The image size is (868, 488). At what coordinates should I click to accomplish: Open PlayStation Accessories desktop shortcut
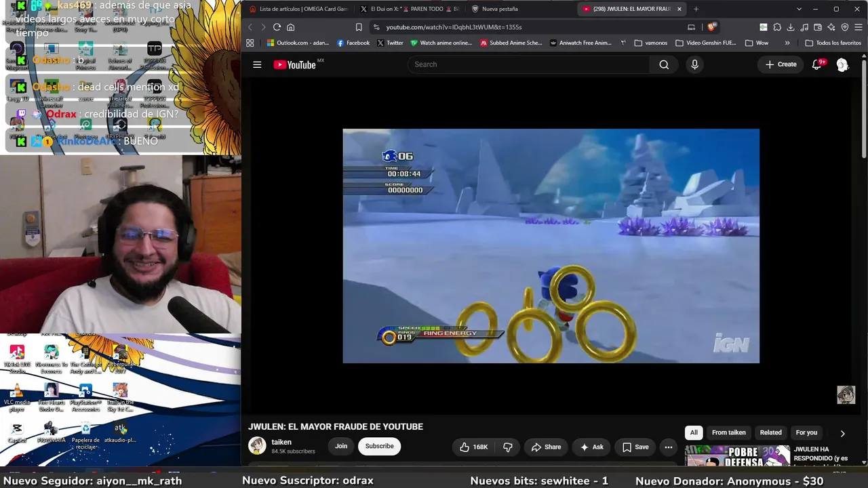pos(85,398)
